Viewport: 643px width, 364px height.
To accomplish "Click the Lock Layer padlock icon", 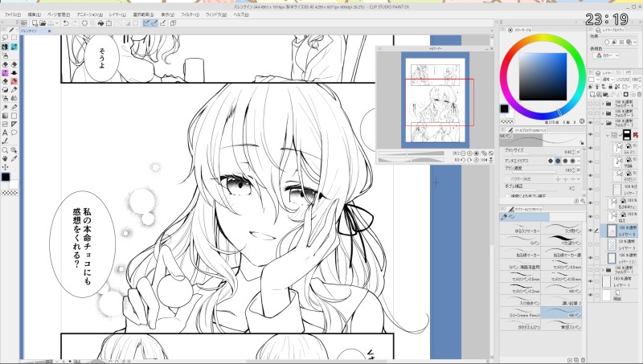I will [x=611, y=87].
